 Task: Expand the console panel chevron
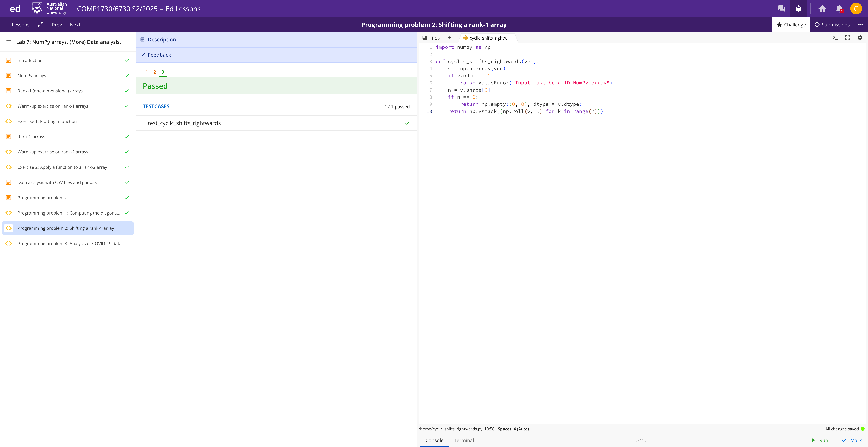(641, 440)
